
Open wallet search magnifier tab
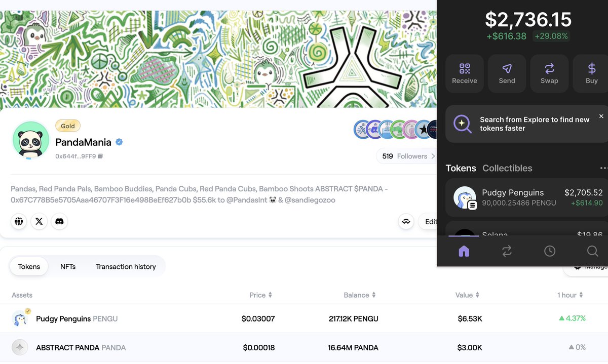592,251
